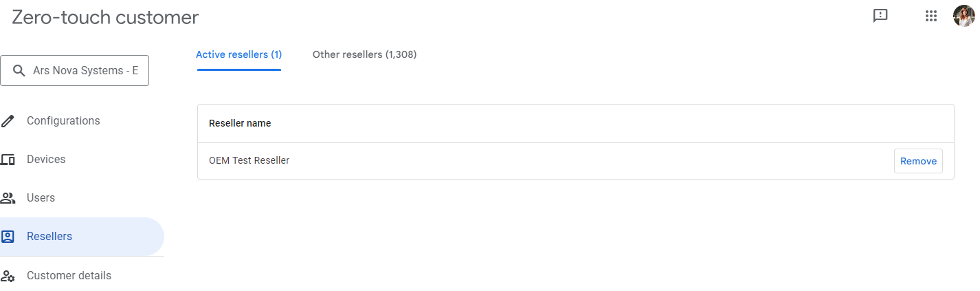Select the OEM Test Reseller row name
Viewport: 980px width, 291px height.
click(x=249, y=161)
